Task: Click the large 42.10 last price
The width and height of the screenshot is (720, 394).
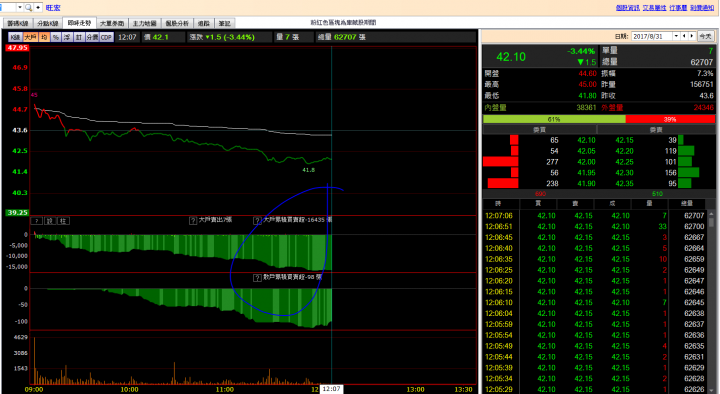Action: point(511,57)
